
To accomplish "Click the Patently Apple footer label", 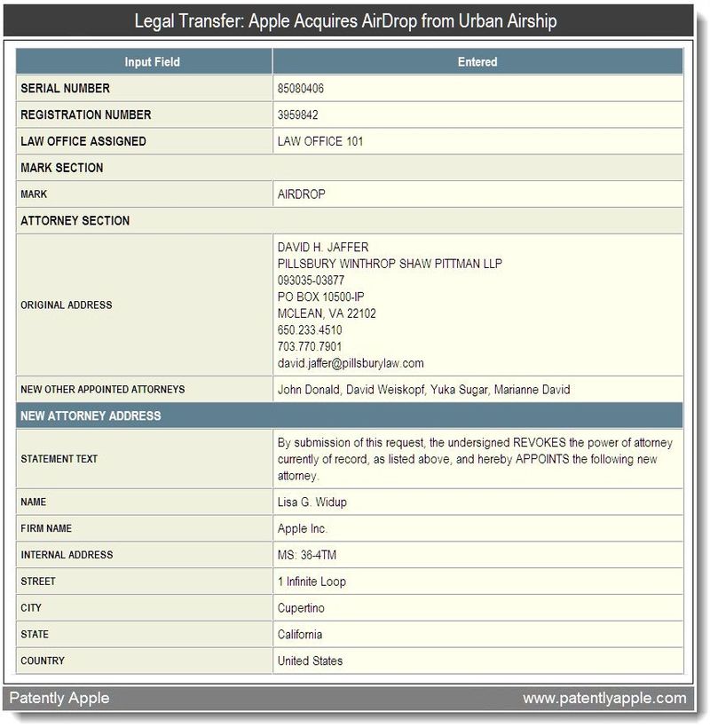I will 59,698.
